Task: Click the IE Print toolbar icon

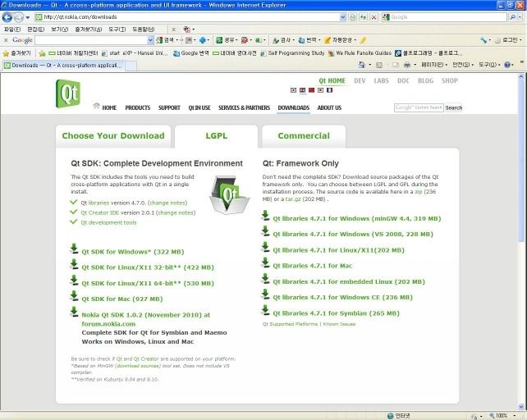Action: 407,65
